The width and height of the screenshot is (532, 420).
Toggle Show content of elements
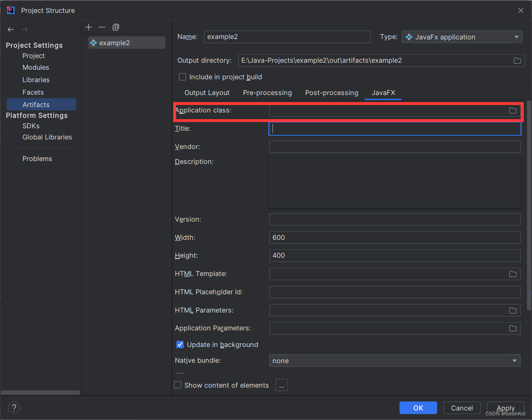click(x=178, y=385)
